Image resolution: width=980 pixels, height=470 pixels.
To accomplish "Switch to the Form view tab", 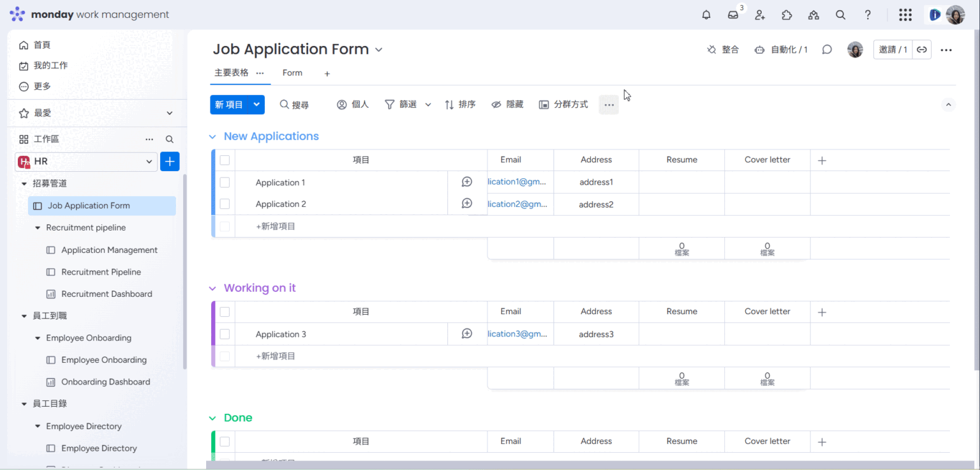I will (x=292, y=73).
